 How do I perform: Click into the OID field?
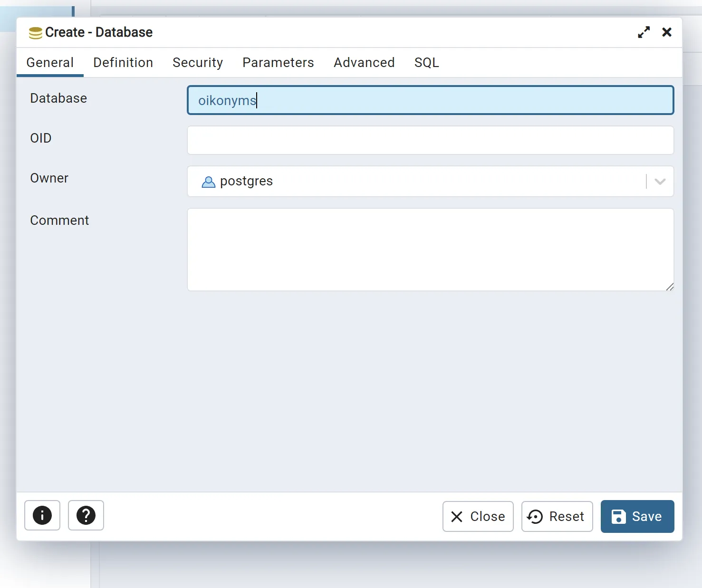click(430, 140)
